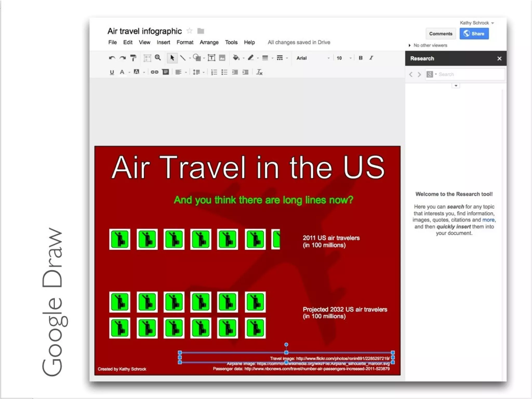Click the blue Share button
This screenshot has height=399, width=532.
474,34
